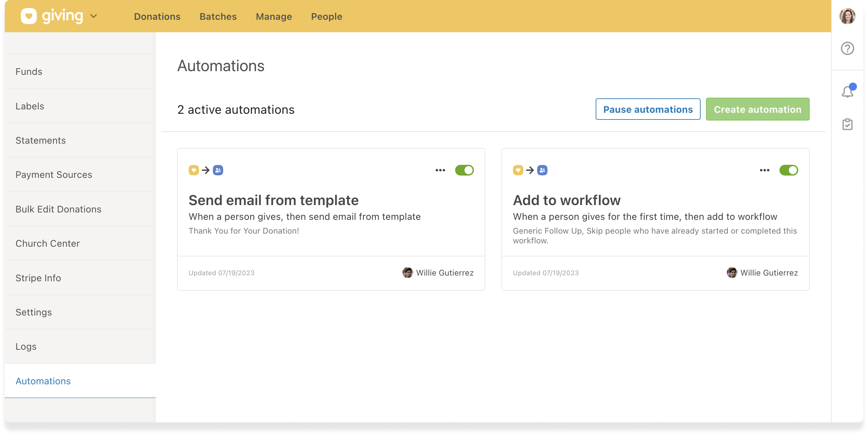Click Willie Gutierrez's avatar on the email automation
This screenshot has height=435, width=868.
click(x=408, y=273)
